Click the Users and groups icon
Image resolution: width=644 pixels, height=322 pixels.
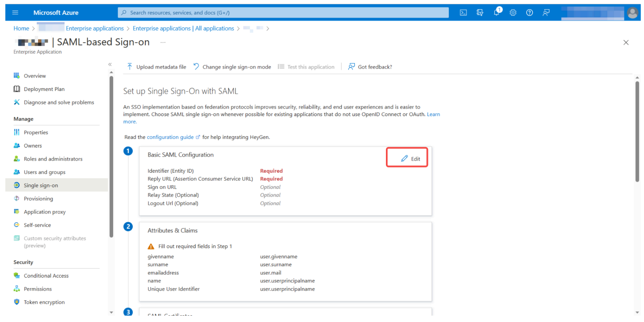tap(17, 172)
